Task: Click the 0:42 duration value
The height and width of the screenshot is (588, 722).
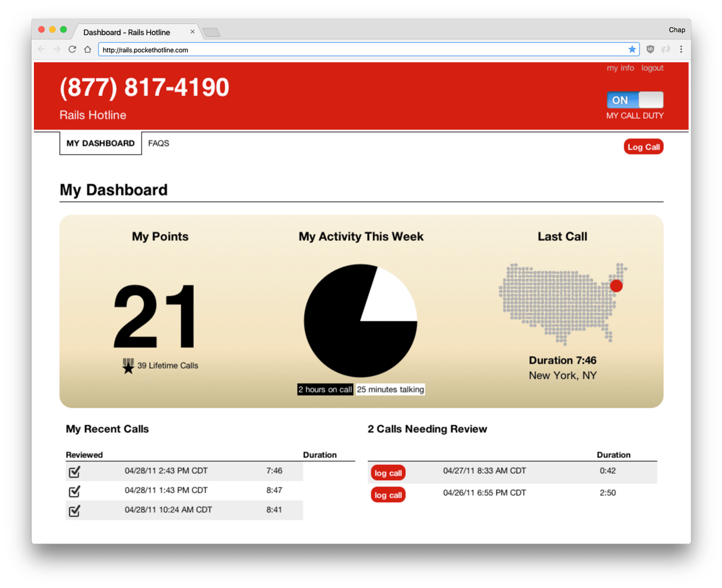Action: pos(607,470)
